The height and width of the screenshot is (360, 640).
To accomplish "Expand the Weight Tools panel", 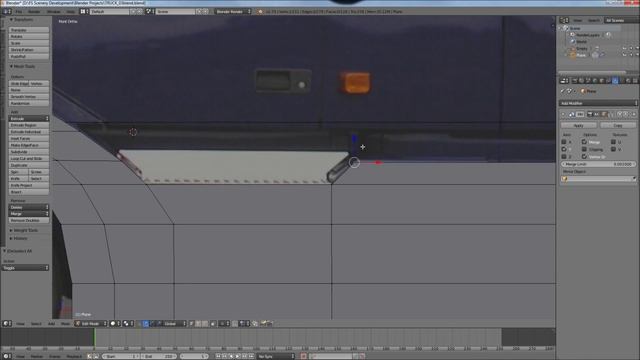I will (24, 230).
